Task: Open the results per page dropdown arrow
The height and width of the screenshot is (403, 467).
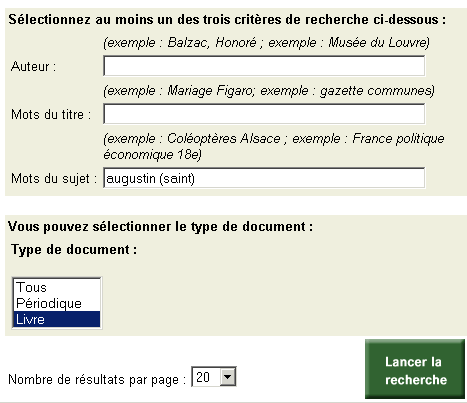Action: pyautogui.click(x=228, y=377)
